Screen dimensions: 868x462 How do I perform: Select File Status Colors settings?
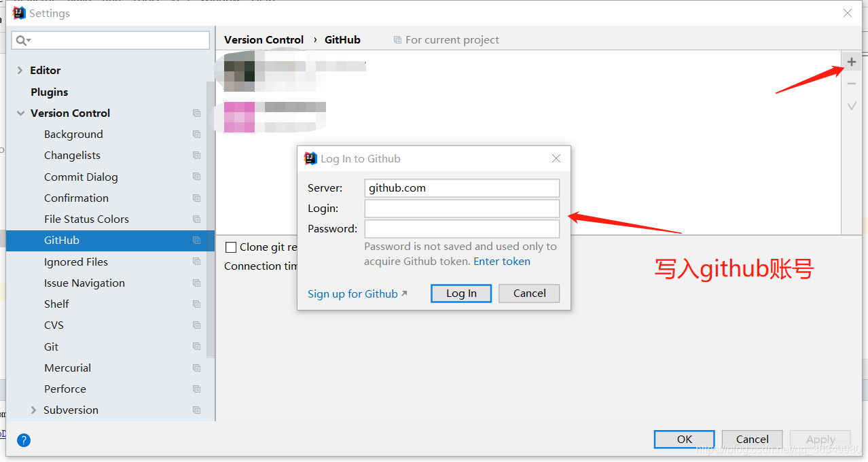coord(86,219)
